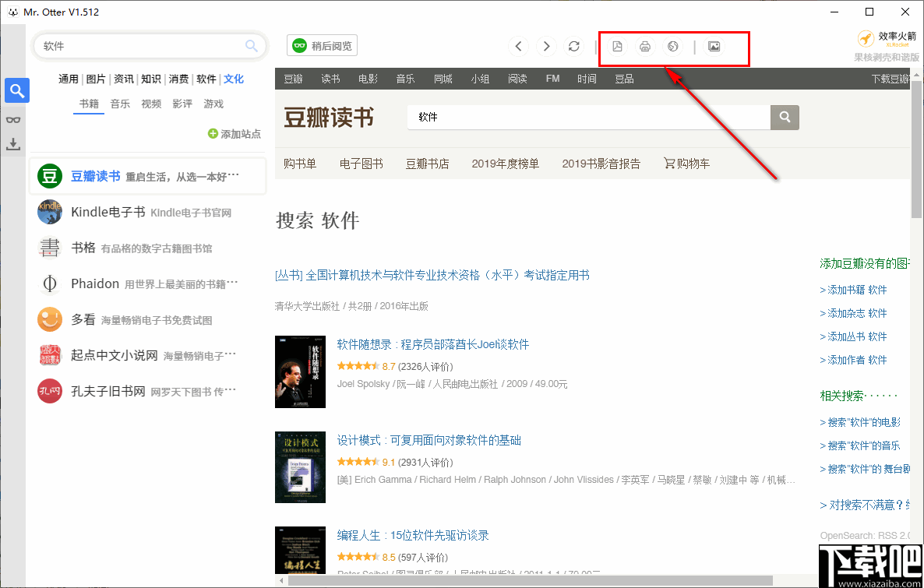Open the read-later glasses sidebar icon
This screenshot has height=588, width=924.
(13, 120)
